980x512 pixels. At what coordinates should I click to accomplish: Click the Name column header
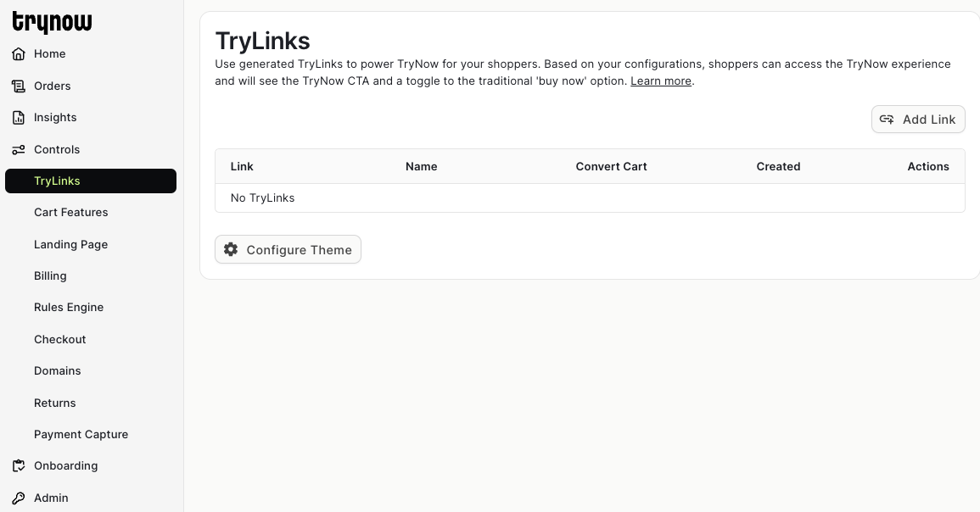(421, 167)
